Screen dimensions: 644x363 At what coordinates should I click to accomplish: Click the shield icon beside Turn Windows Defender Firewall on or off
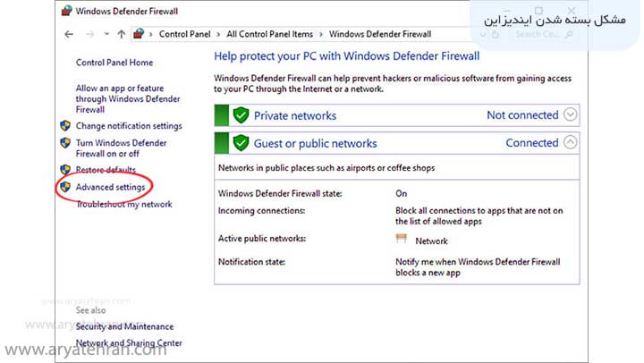click(64, 143)
